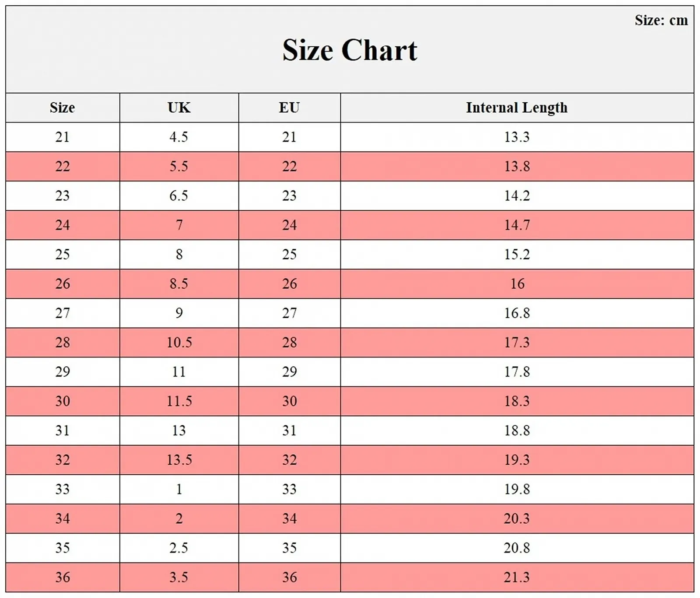Select the Internal Length column header
The height and width of the screenshot is (598, 700).
517,108
